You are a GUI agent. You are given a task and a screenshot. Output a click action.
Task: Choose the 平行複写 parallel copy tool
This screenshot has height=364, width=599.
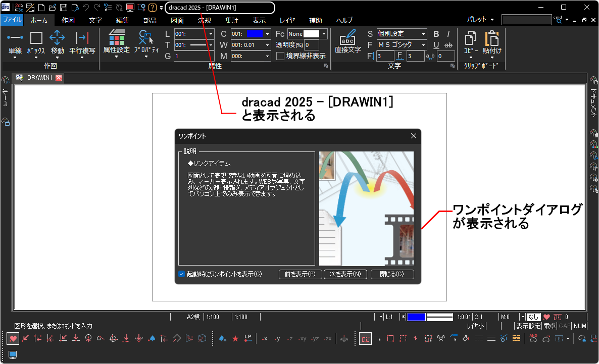pyautogui.click(x=82, y=43)
